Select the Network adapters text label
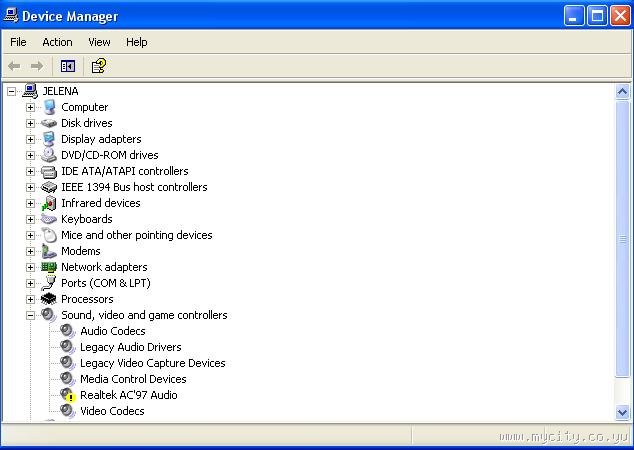Screen dimensions: 634x450 (104, 267)
